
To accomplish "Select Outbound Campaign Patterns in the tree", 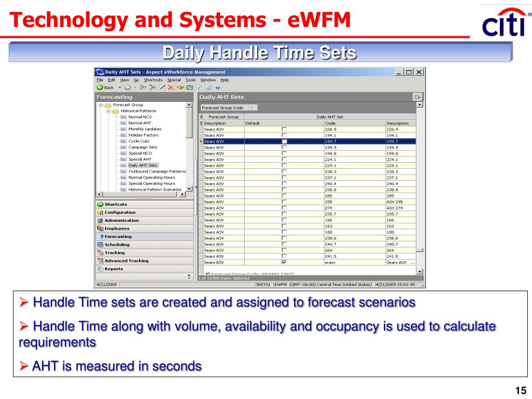I will [157, 171].
